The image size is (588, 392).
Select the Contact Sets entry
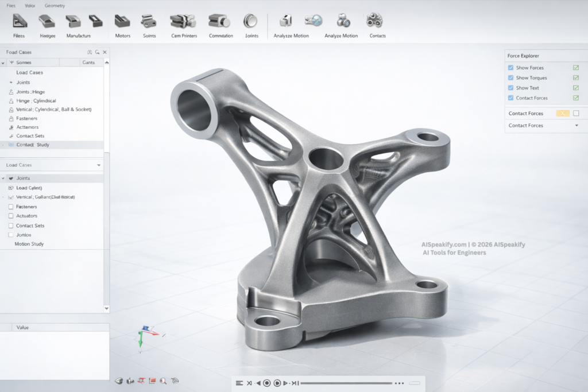click(32, 135)
